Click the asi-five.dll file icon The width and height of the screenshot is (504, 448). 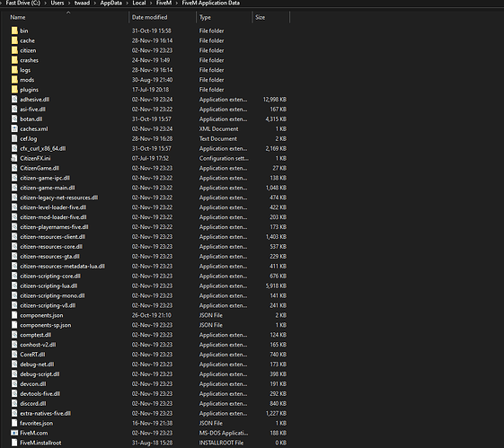tap(14, 110)
